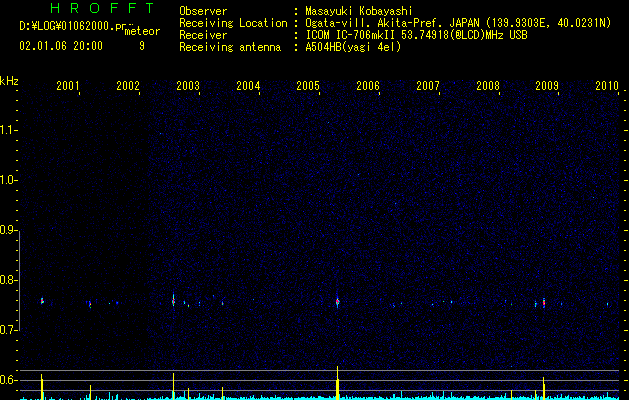Click the 'meteor' count label
Screen dimensions: 629x400
tap(142, 31)
